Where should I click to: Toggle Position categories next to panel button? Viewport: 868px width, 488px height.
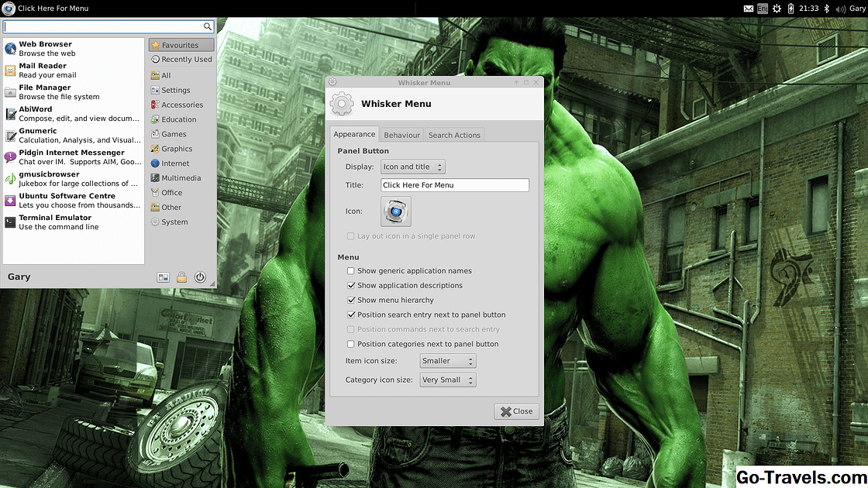click(351, 344)
